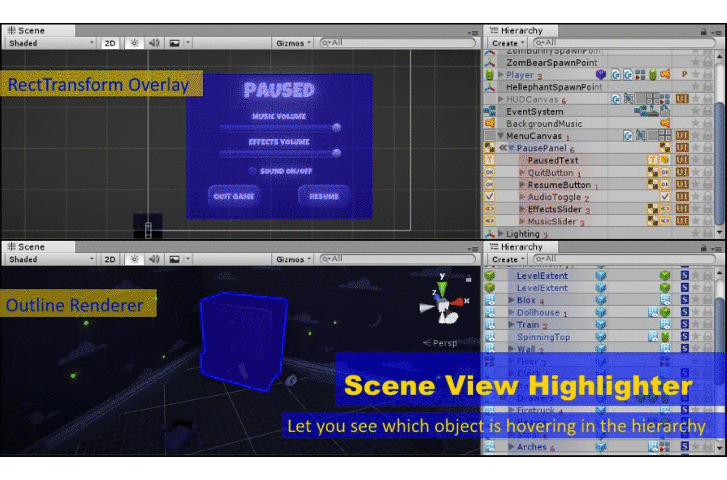Open Gizmos dropdown in Outline Renderer scene
The width and height of the screenshot is (727, 480).
pos(293,259)
